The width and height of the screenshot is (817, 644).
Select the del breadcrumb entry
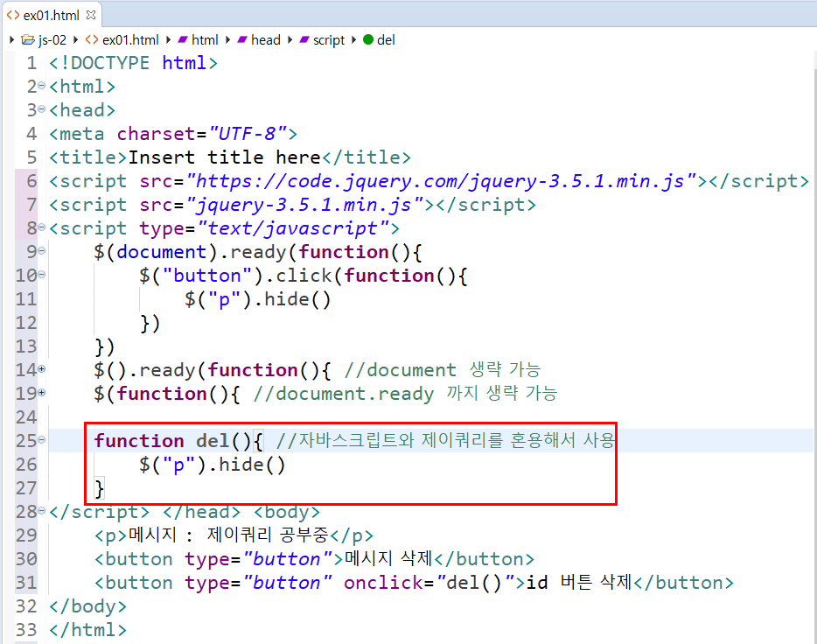[386, 40]
